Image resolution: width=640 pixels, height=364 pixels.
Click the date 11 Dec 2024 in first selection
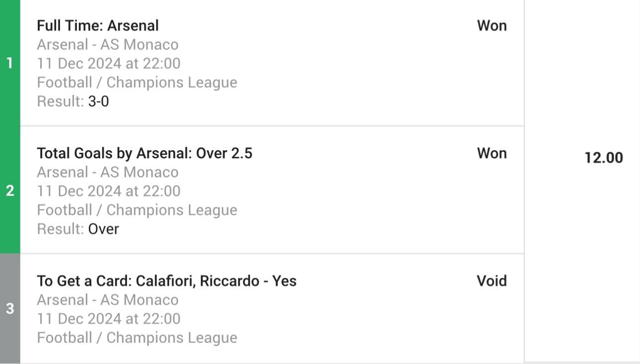[x=79, y=63]
